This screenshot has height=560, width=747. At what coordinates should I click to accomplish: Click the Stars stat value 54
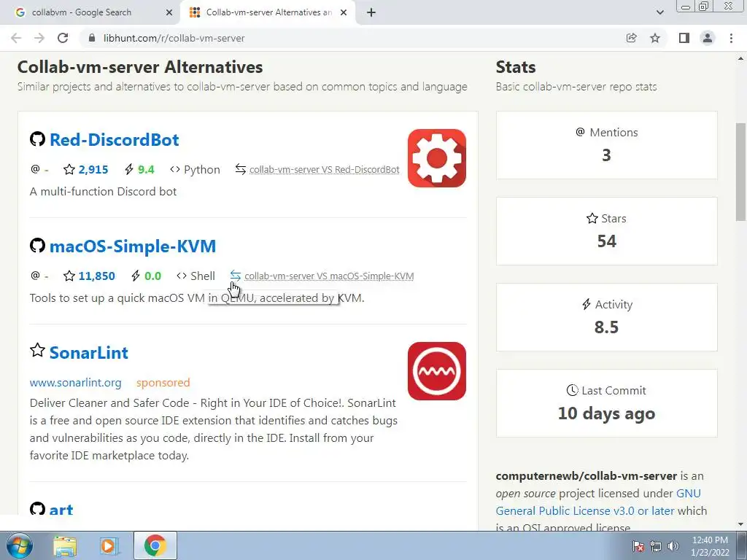[606, 241]
